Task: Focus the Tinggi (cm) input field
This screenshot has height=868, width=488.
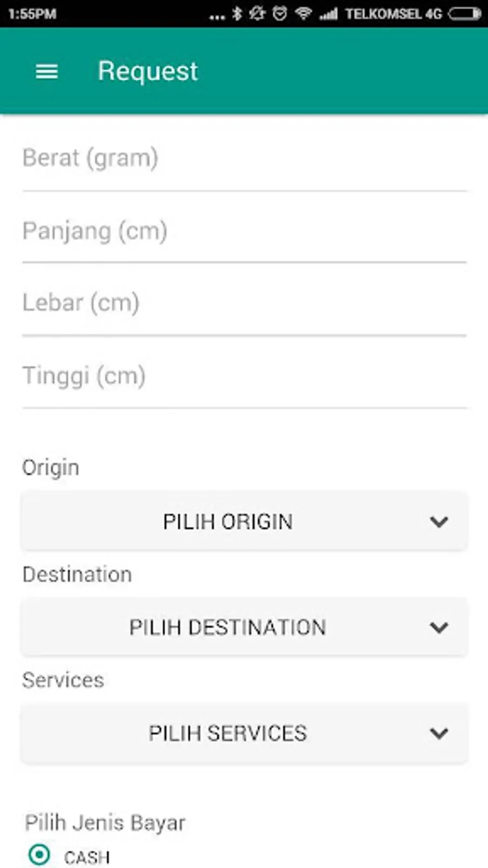Action: pyautogui.click(x=244, y=376)
